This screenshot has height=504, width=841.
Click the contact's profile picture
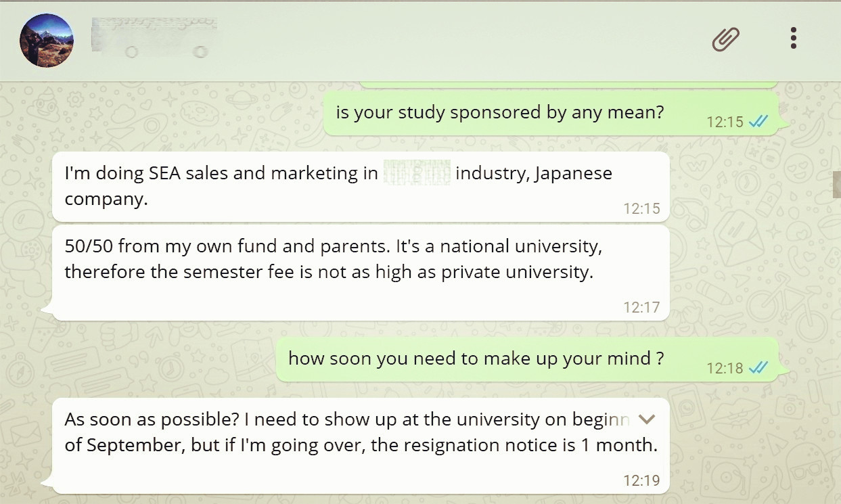[x=47, y=41]
